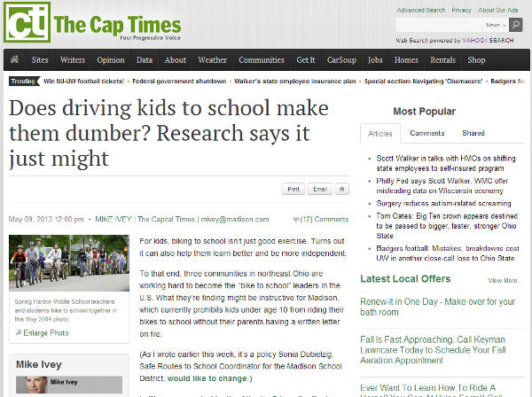This screenshot has height=397, width=532.
Task: Open the Shop menu item
Action: point(476,60)
